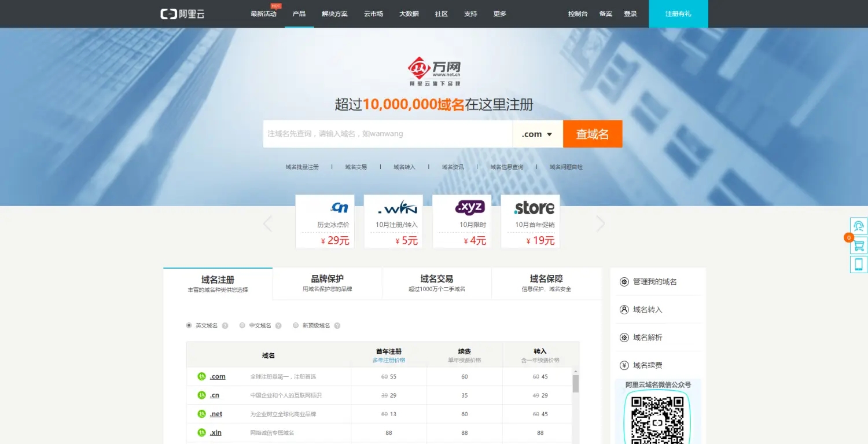The height and width of the screenshot is (444, 868).
Task: Click the help icon next to 英文域名
Action: [225, 326]
